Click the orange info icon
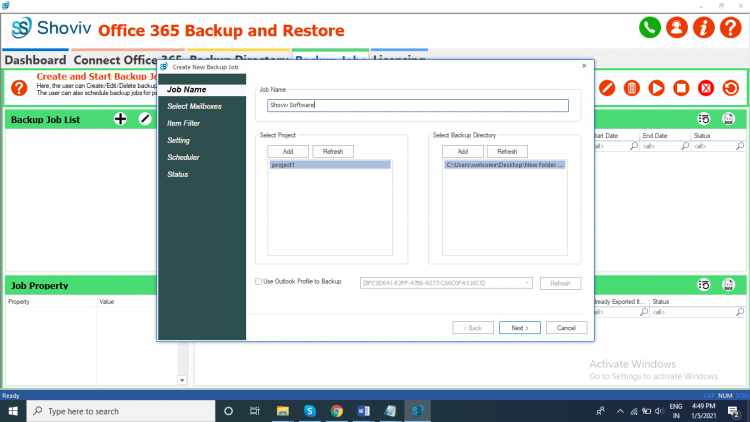This screenshot has height=422, width=750. pos(703,28)
